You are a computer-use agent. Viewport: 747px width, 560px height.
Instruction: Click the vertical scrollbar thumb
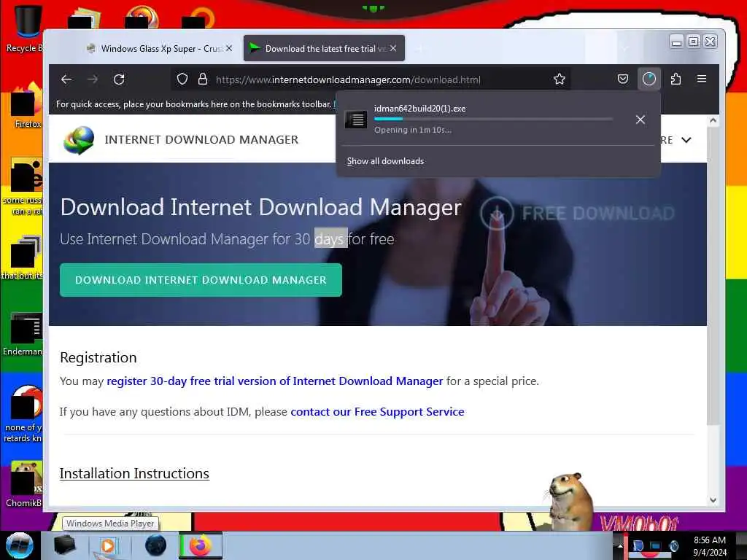[x=713, y=276]
